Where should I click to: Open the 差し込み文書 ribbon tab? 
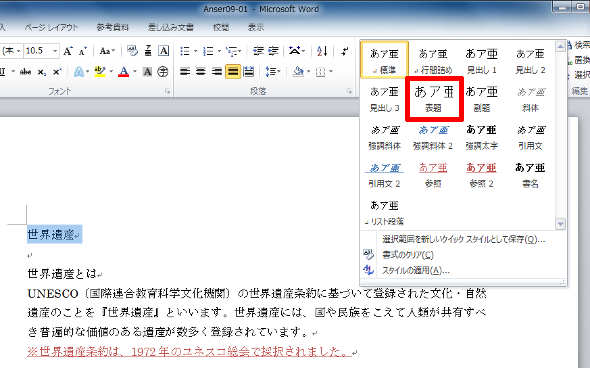170,27
